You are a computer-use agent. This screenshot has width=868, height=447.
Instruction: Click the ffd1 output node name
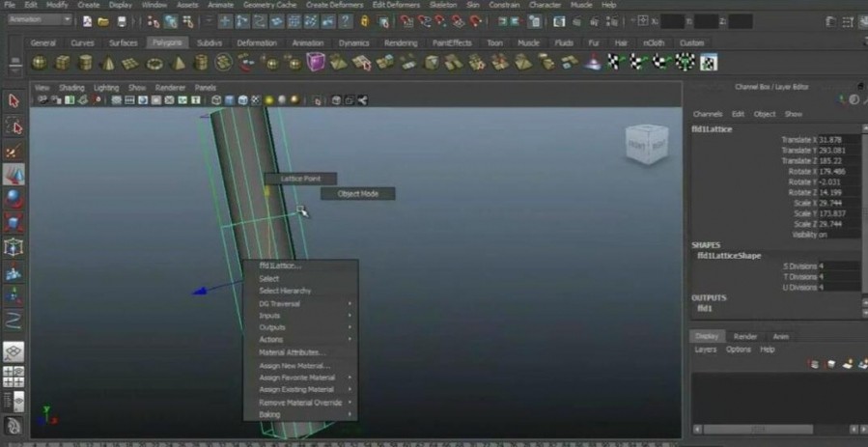705,308
